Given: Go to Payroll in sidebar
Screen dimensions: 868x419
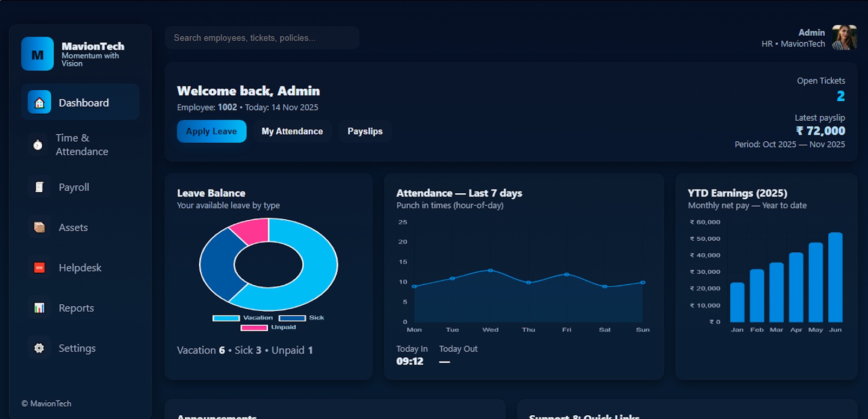Looking at the screenshot, I should click(74, 187).
